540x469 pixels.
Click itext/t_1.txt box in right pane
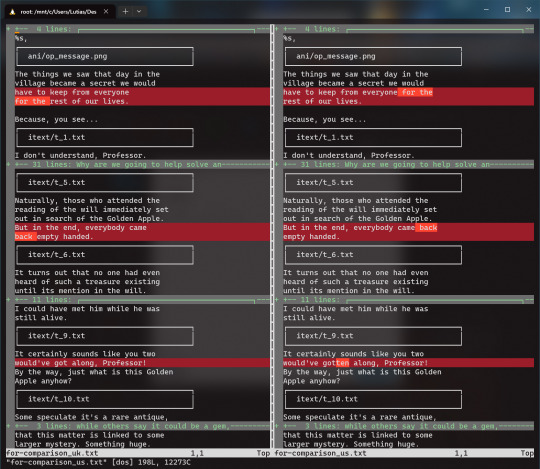[373, 137]
